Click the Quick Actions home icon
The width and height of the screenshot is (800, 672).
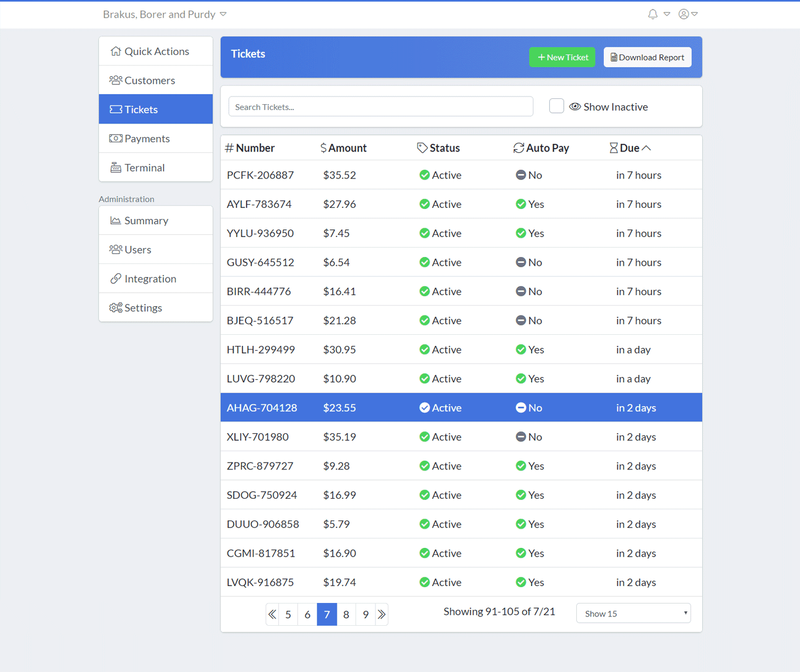pos(116,52)
